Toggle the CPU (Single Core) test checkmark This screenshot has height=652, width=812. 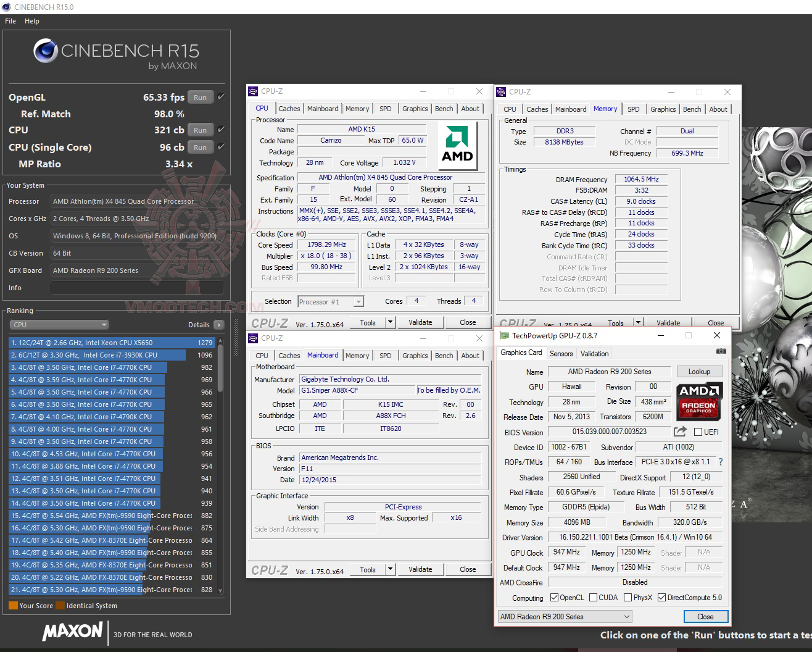(x=221, y=147)
